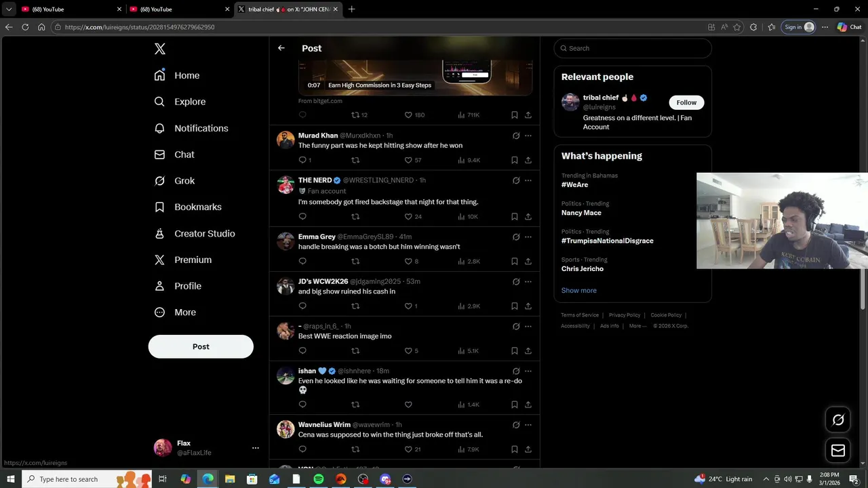868x488 pixels.
Task: Open floating messages button
Action: (838, 450)
